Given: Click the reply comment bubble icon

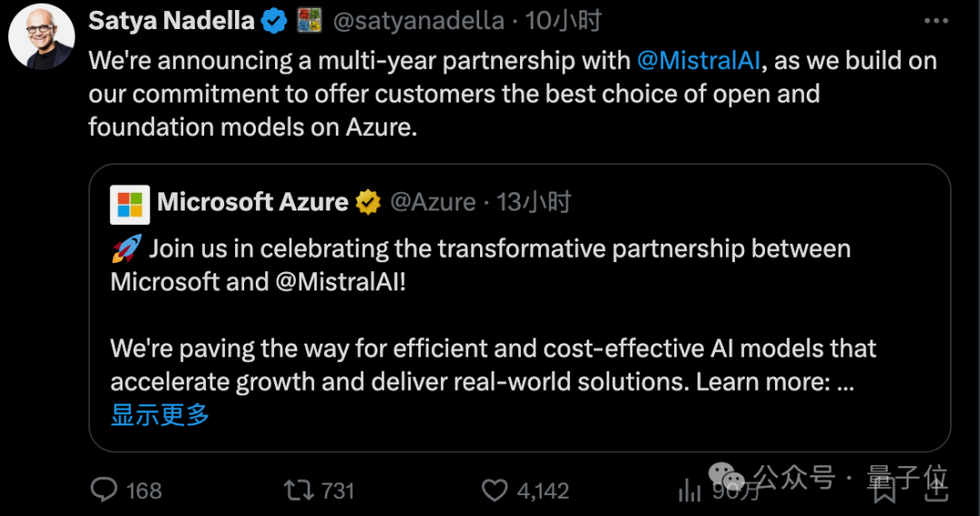Looking at the screenshot, I should coord(105,491).
